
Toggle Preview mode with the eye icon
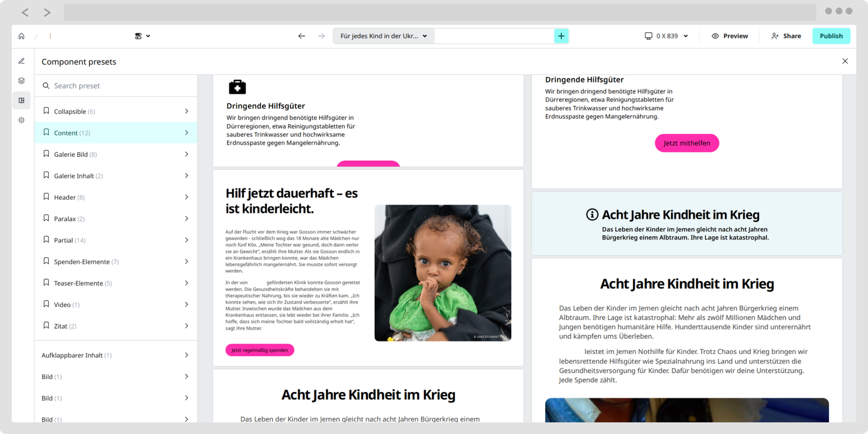click(x=730, y=36)
